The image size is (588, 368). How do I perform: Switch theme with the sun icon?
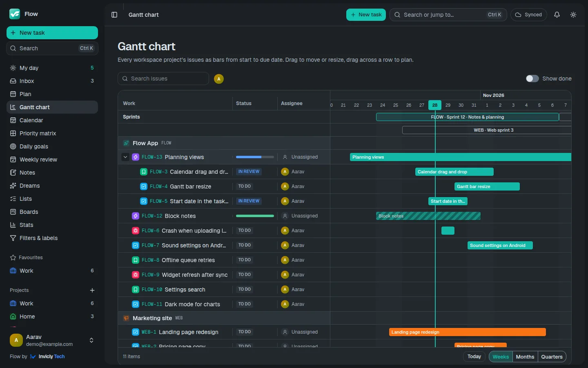click(x=573, y=15)
